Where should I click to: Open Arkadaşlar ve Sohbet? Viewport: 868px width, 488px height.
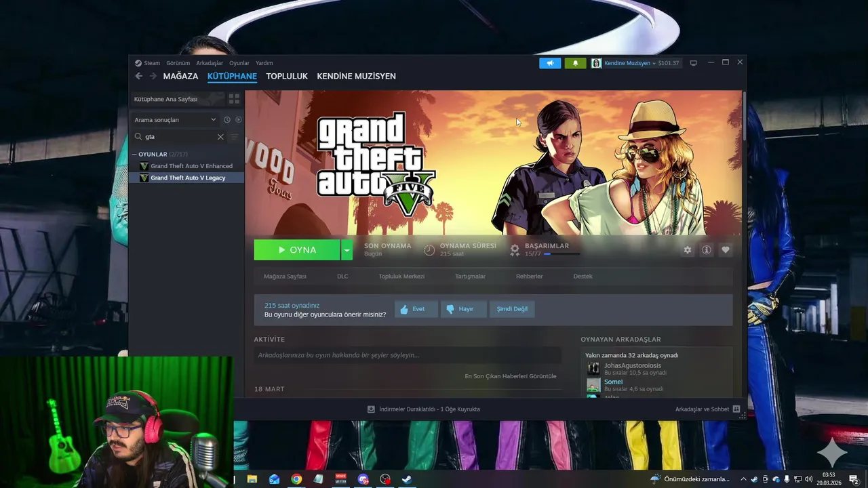[x=707, y=409]
